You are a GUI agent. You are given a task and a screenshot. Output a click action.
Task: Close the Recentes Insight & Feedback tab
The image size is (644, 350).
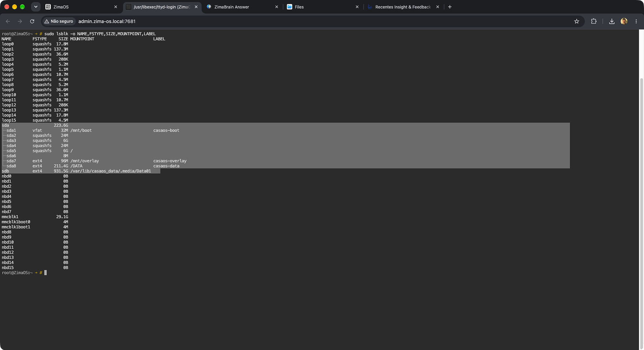[438, 7]
